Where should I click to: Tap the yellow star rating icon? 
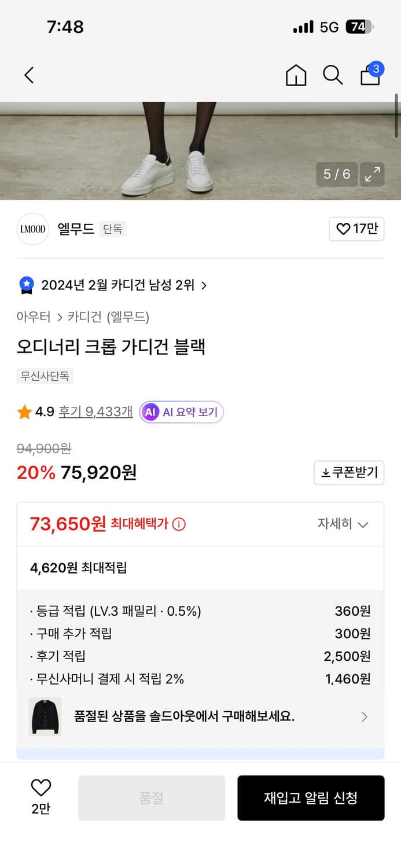point(24,411)
